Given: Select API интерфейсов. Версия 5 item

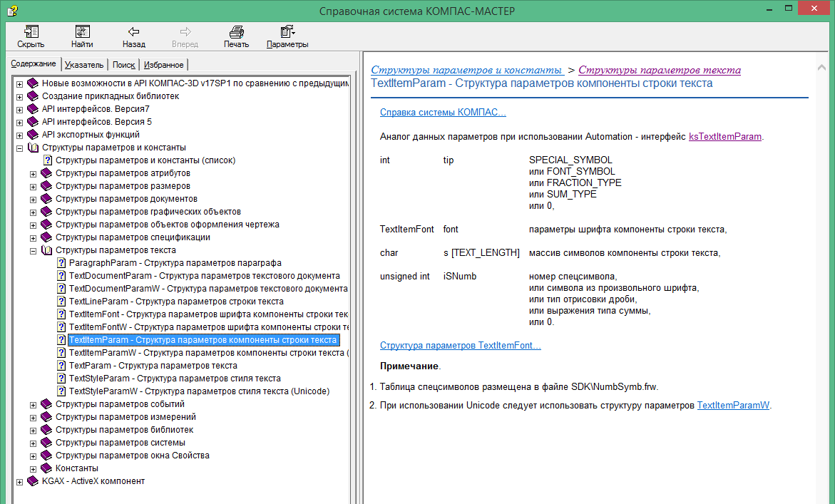Looking at the screenshot, I should tap(97, 122).
